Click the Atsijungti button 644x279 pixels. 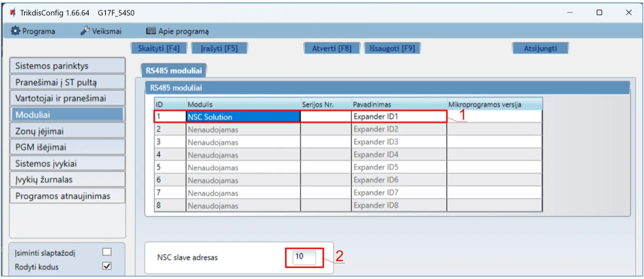pos(540,48)
